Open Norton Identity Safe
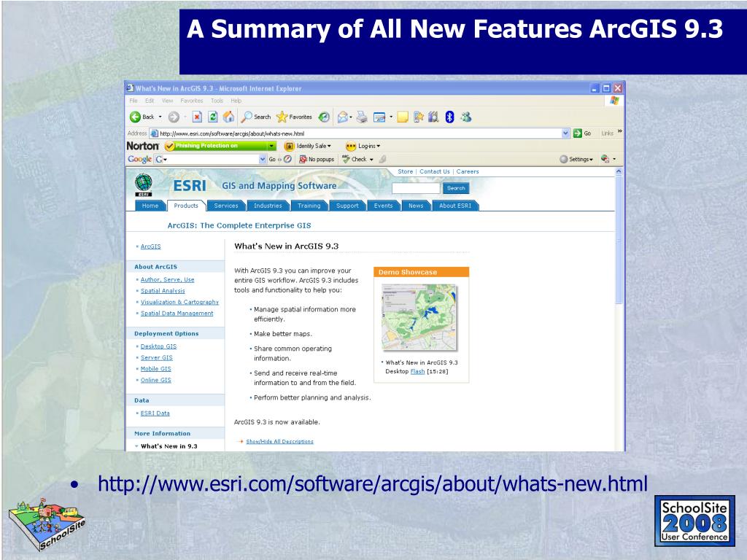 coord(307,146)
